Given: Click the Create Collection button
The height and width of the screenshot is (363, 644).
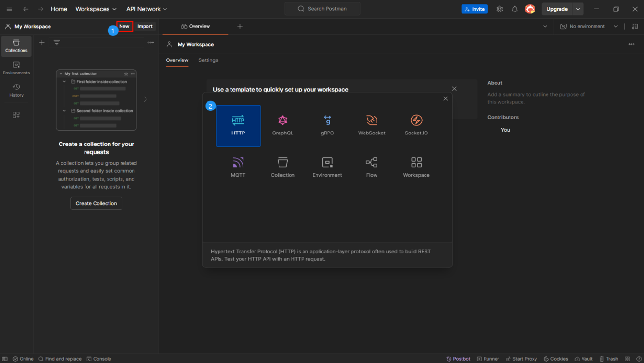Looking at the screenshot, I should tap(96, 203).
